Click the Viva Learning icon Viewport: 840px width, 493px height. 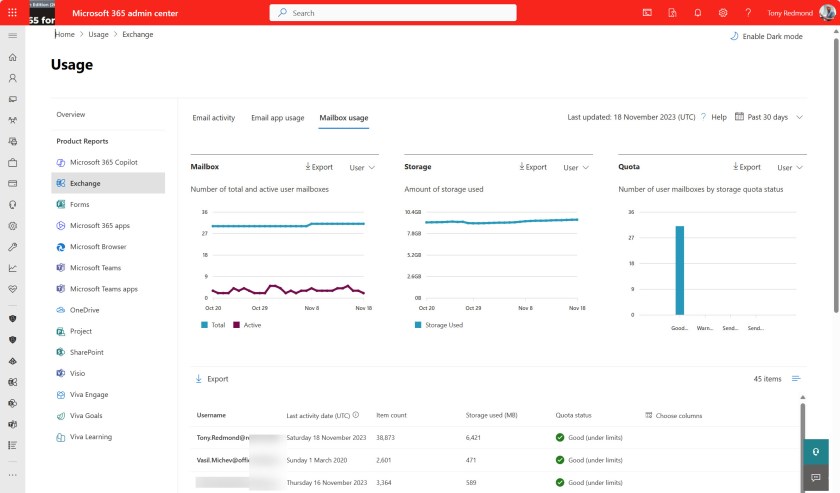(61, 437)
